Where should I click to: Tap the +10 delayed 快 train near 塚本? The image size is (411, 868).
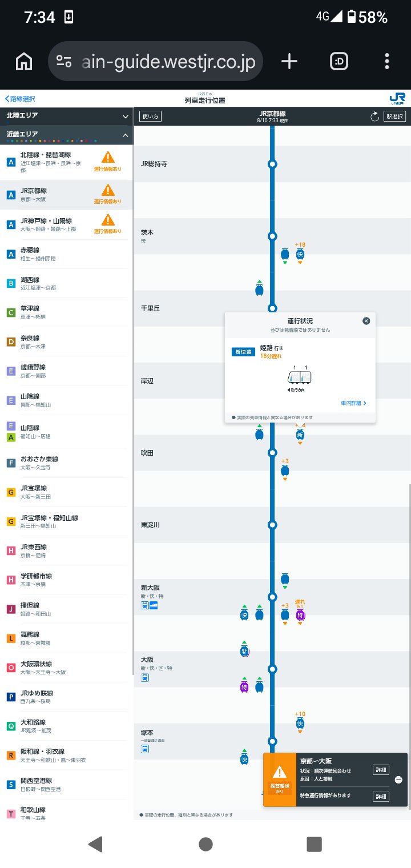point(300,724)
